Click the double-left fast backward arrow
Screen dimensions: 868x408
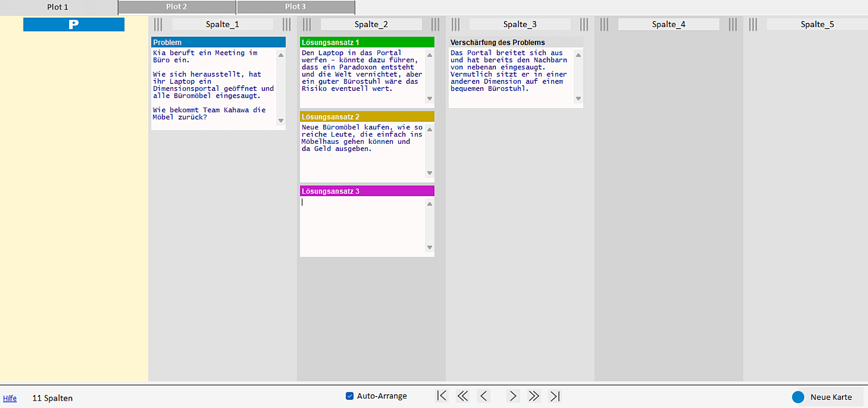pyautogui.click(x=462, y=396)
